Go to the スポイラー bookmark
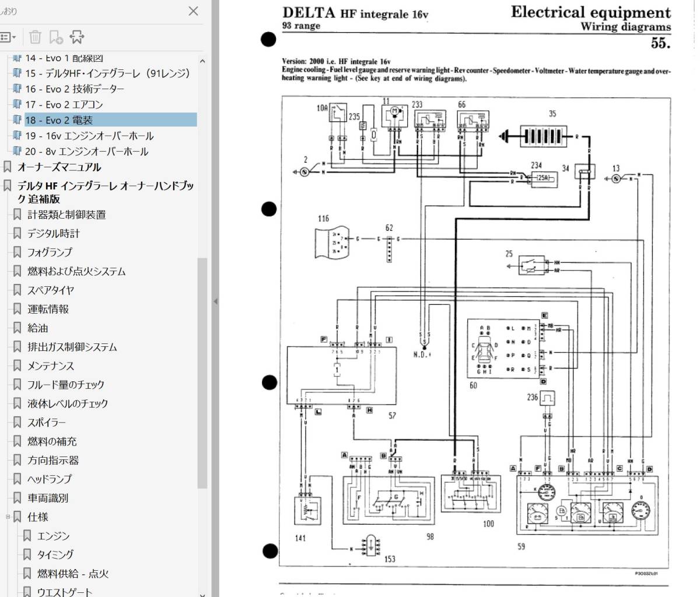Screen dimensions: 700x597 47,423
